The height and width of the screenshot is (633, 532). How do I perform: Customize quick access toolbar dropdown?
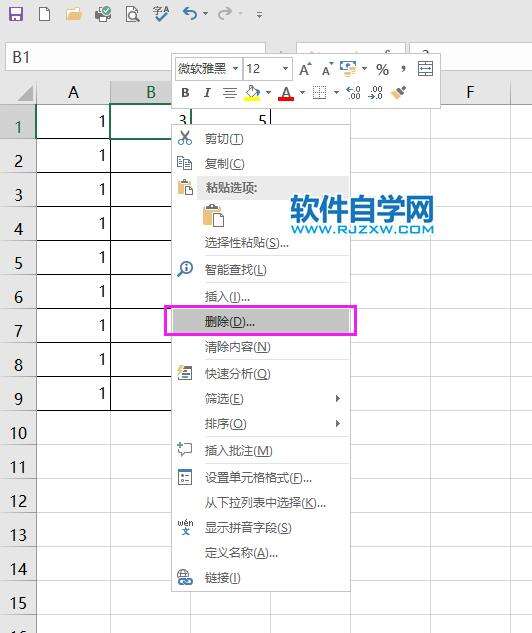point(259,15)
